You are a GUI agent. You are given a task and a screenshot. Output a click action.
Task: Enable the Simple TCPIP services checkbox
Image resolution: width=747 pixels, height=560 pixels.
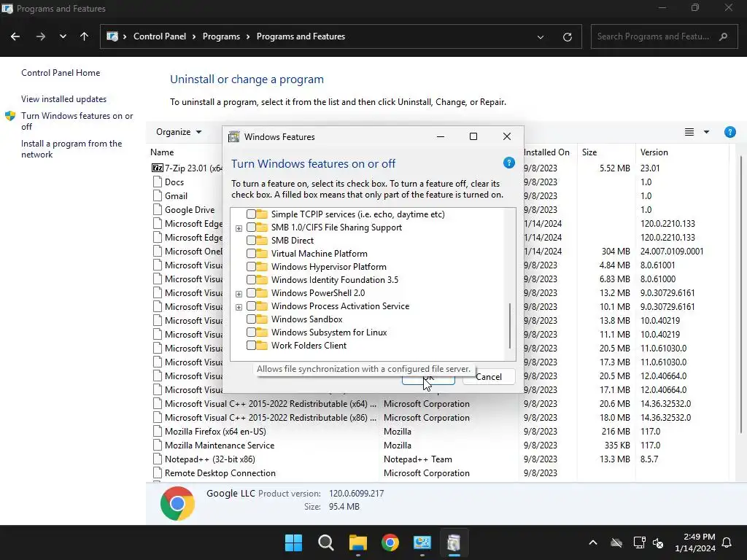251,214
